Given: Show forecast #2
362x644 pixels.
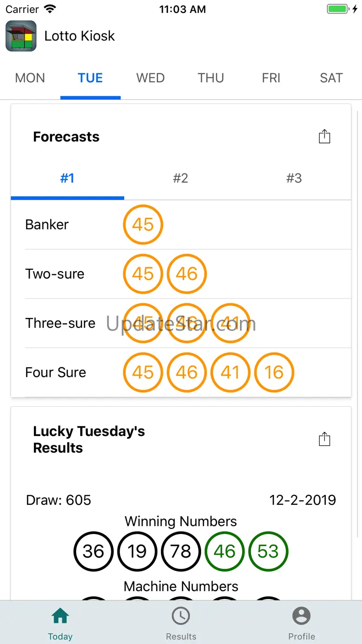Looking at the screenshot, I should (181, 178).
